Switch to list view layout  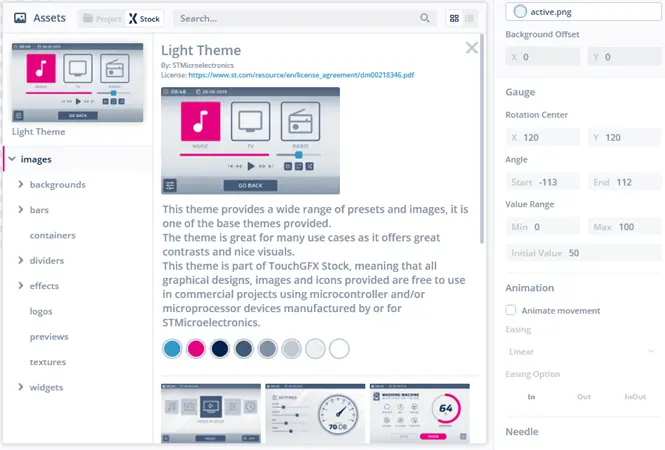point(471,18)
